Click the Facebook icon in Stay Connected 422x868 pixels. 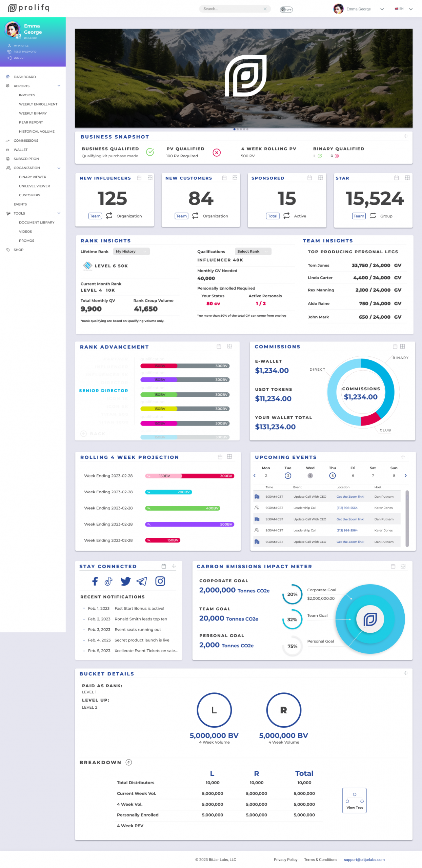click(x=95, y=581)
